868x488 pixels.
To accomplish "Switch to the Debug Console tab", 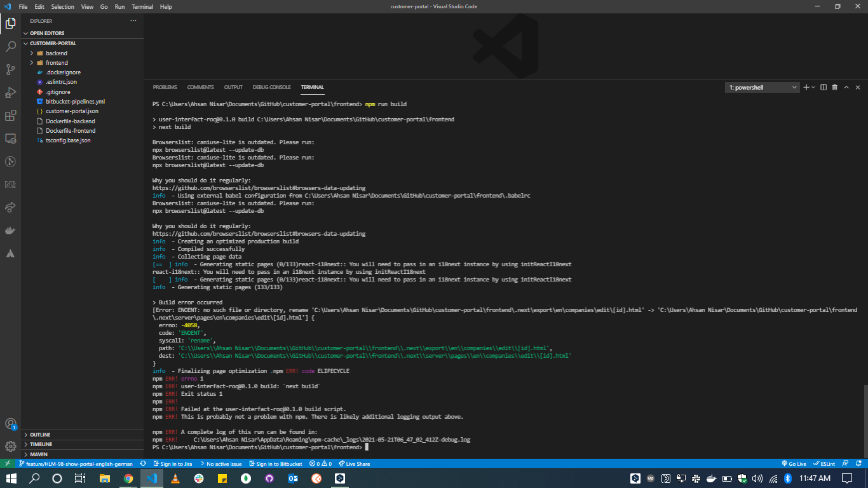I will 271,87.
